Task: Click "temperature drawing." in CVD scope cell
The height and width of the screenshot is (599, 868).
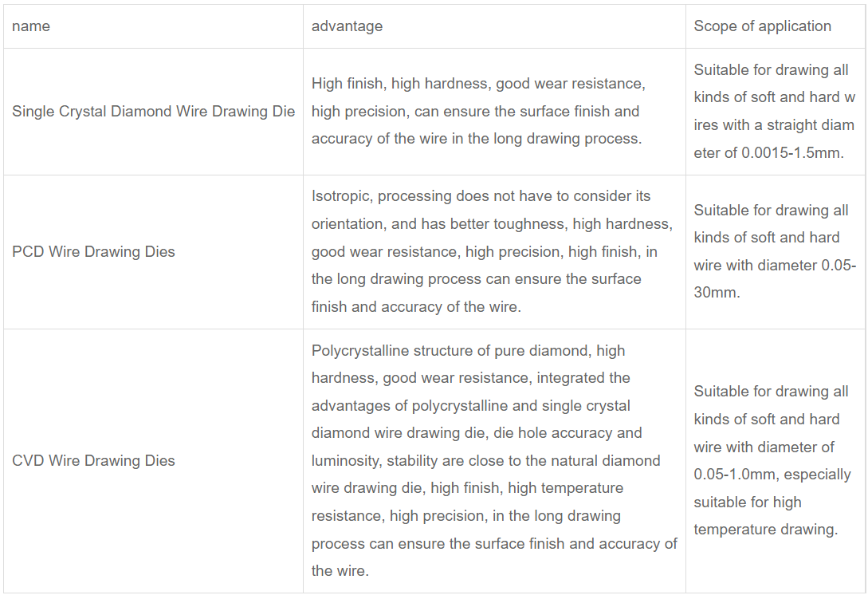Action: point(765,530)
